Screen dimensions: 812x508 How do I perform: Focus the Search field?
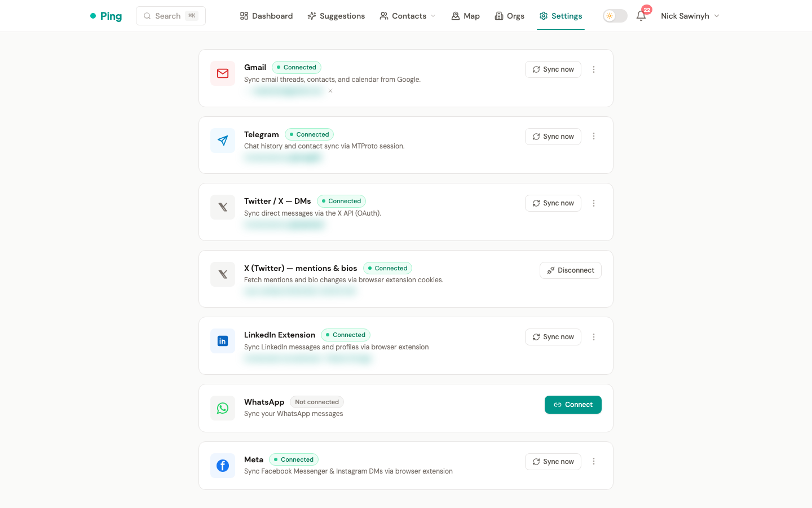(171, 16)
